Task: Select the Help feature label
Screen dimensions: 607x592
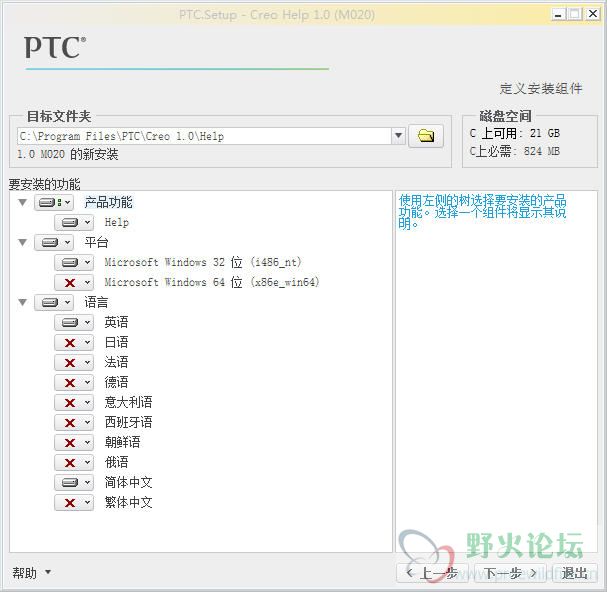Action: click(x=117, y=222)
